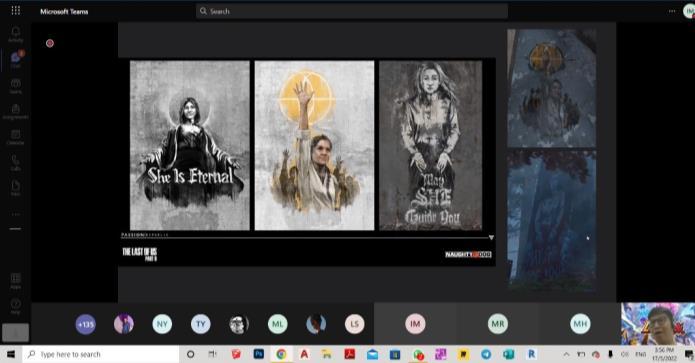
Task: Open Mail app from the taskbar
Action: [x=372, y=354]
